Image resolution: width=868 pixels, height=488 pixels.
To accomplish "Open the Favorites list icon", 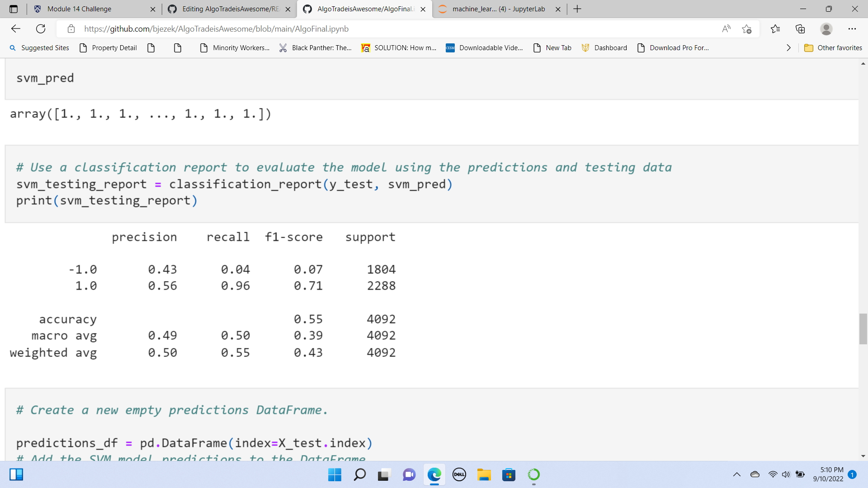I will point(775,29).
